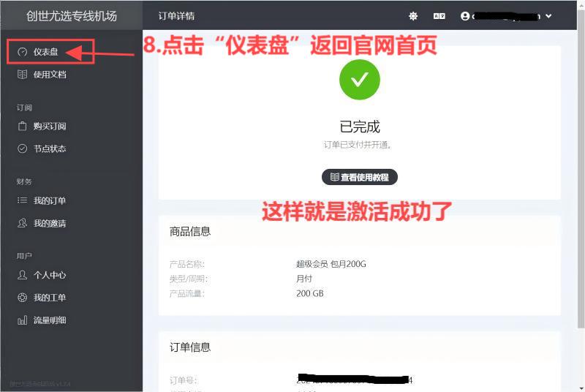Open 我的工单 lifebuoy icon
585x392 pixels.
[x=23, y=297]
